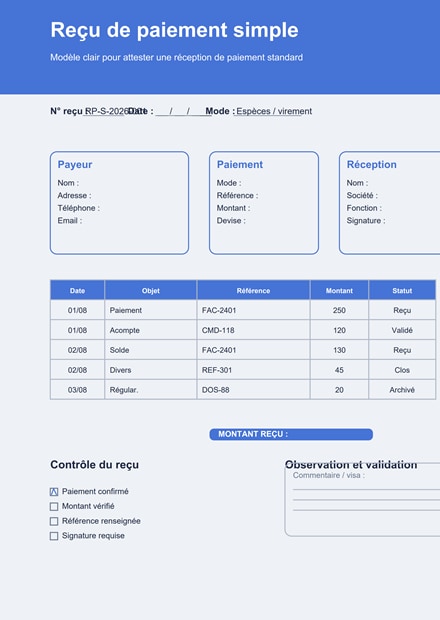
Task: Select the Régular. cell
Action: tap(151, 390)
